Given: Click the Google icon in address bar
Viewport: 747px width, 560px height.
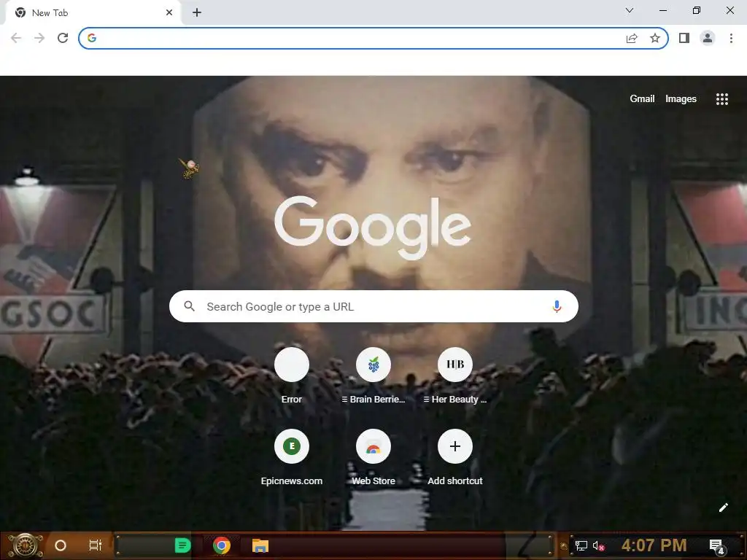Looking at the screenshot, I should (92, 38).
